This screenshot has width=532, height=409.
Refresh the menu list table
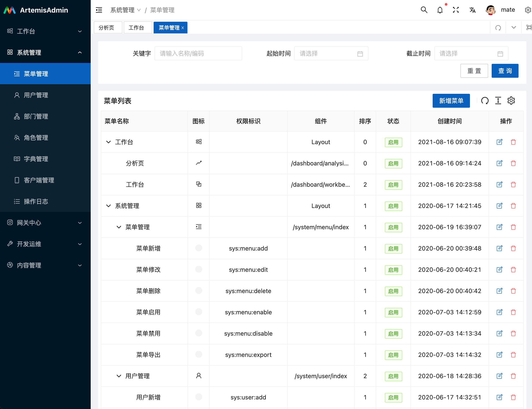(x=484, y=101)
